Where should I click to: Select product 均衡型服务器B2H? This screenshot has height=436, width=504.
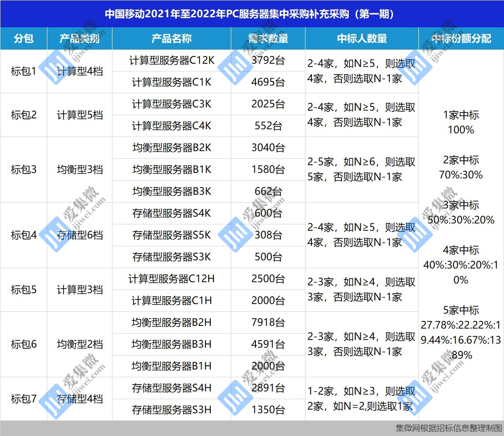point(172,322)
